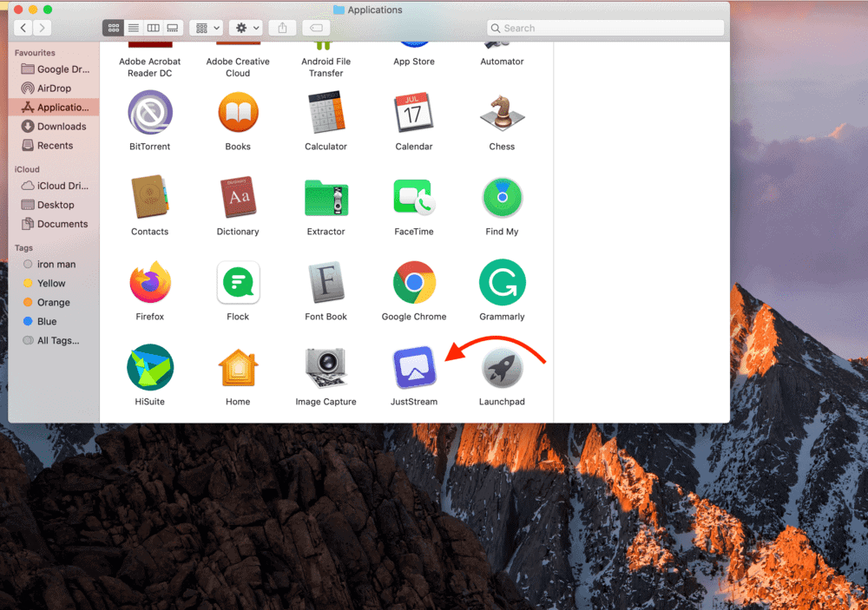Click the Extractor app icon
Image resolution: width=868 pixels, height=610 pixels.
coord(326,198)
